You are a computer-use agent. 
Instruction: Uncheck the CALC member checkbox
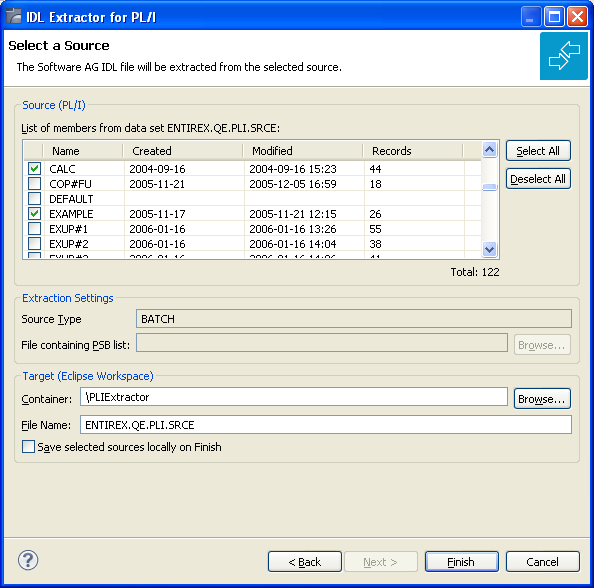(34, 169)
